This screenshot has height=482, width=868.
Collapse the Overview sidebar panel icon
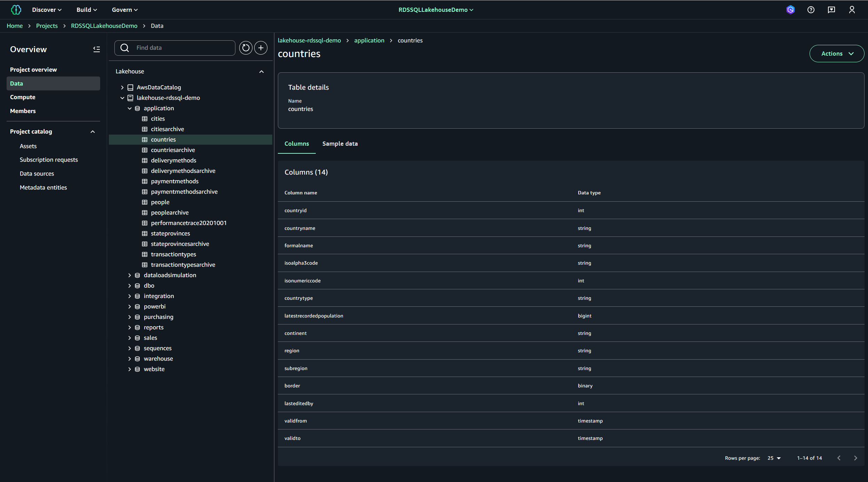pyautogui.click(x=96, y=49)
